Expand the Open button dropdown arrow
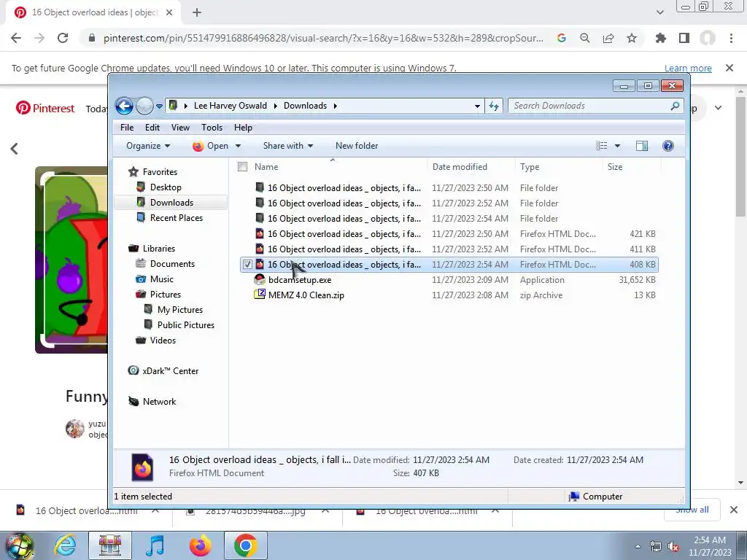The width and height of the screenshot is (747, 560). (x=238, y=146)
